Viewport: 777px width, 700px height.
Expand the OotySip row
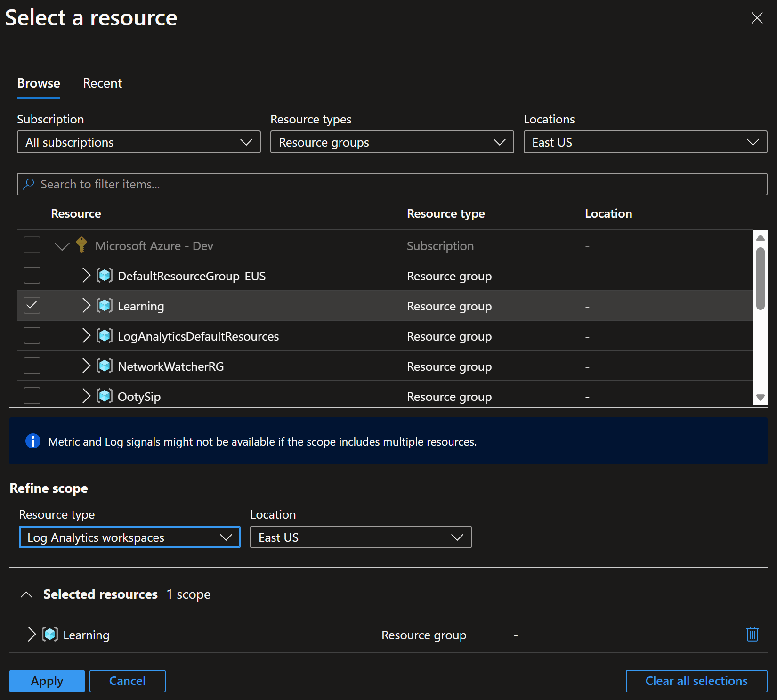(86, 396)
